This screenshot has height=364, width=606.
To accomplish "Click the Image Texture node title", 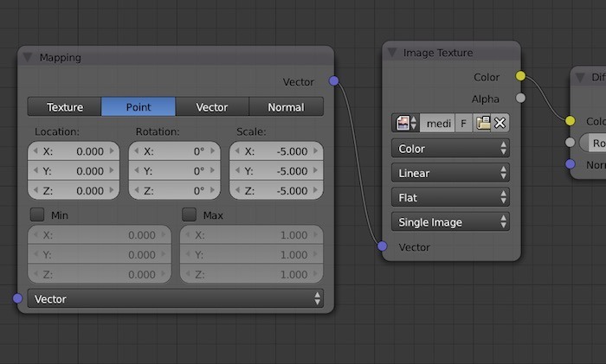I will [438, 53].
